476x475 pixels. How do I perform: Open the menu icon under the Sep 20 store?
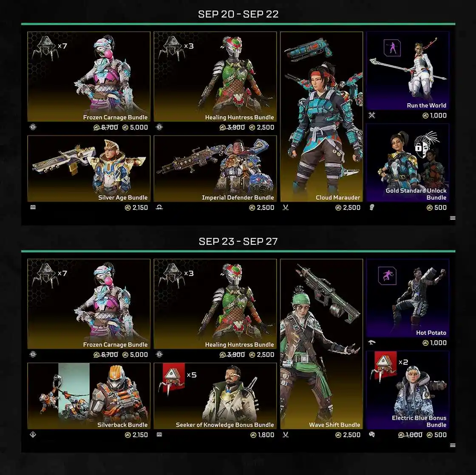pos(453,218)
